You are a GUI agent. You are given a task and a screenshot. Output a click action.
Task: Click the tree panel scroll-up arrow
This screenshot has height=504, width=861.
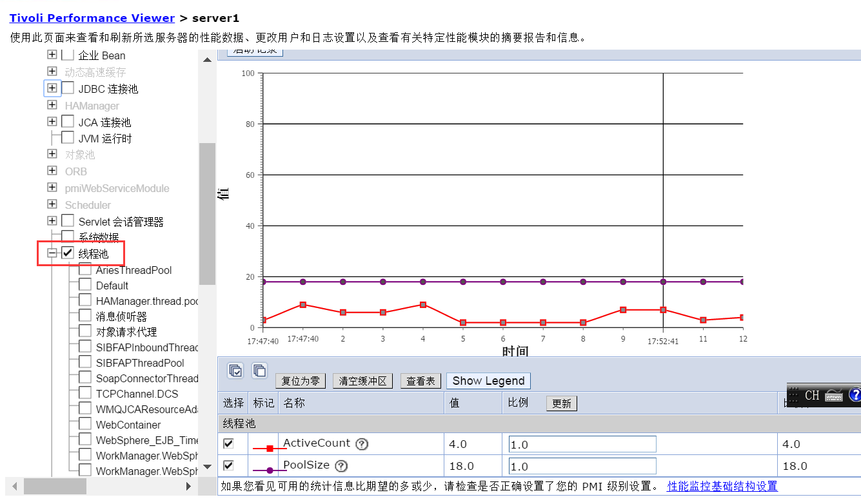coord(207,60)
